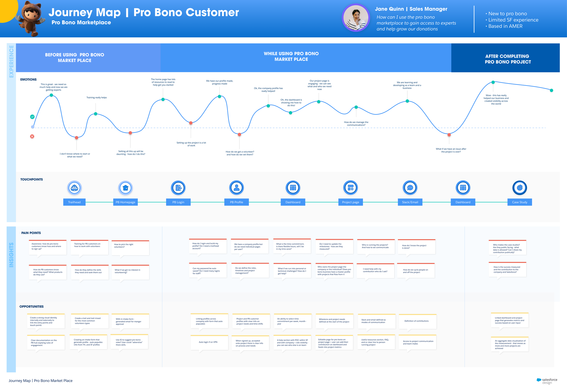Click emotion dot for 'Training really helps'

(x=96, y=114)
